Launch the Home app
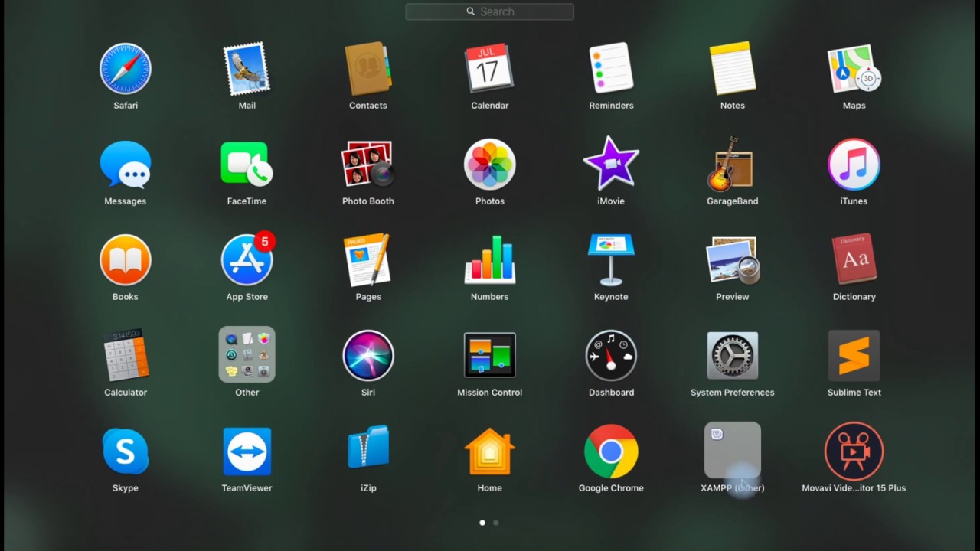Screen dimensions: 980x551 click(x=490, y=452)
